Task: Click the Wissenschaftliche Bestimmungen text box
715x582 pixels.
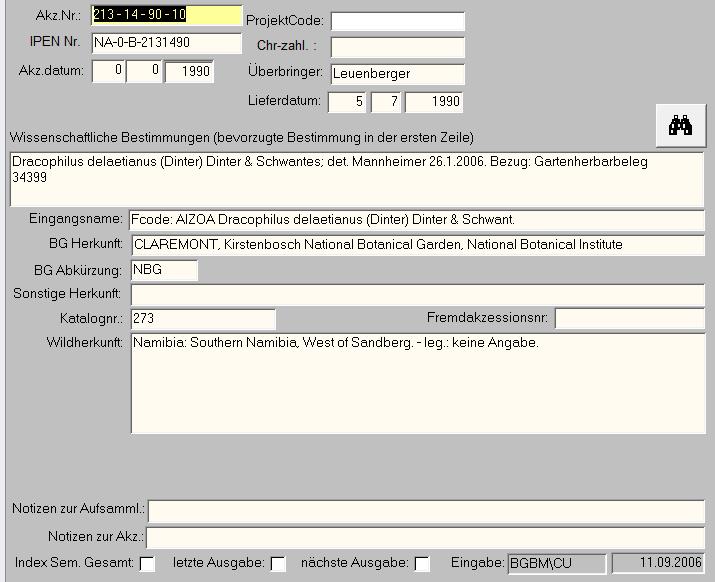Action: click(357, 178)
